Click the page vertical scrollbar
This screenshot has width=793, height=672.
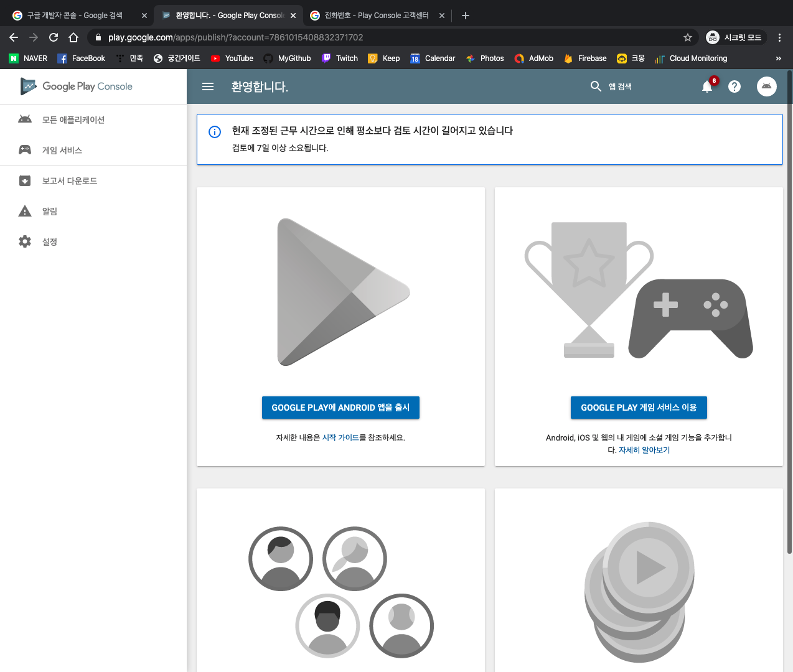click(x=789, y=311)
